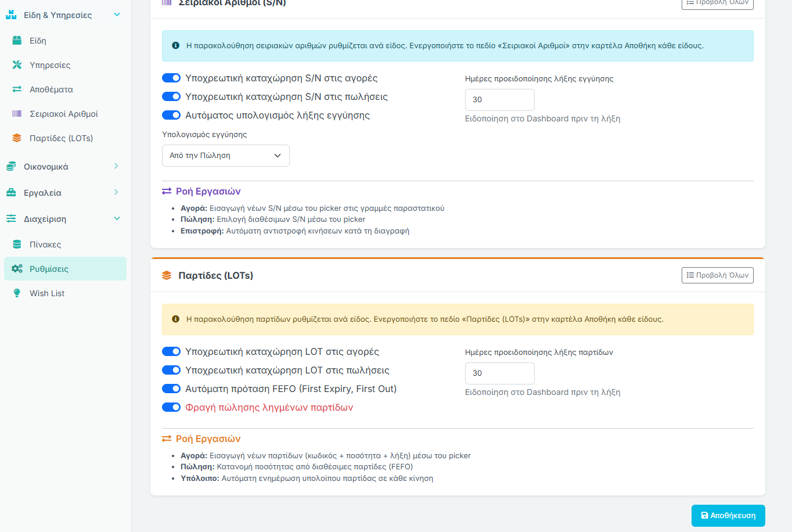
Task: Expand the Εργαλεία chevron
Action: pos(117,192)
